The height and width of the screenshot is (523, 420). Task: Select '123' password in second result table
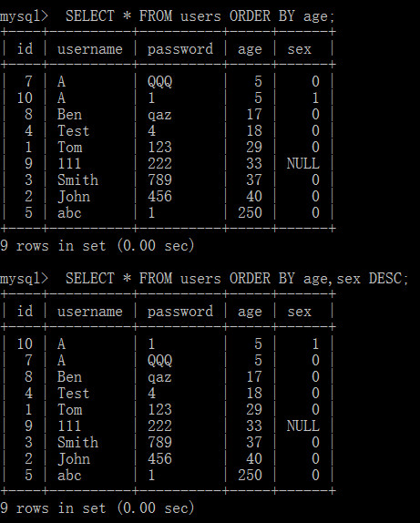[x=159, y=410]
